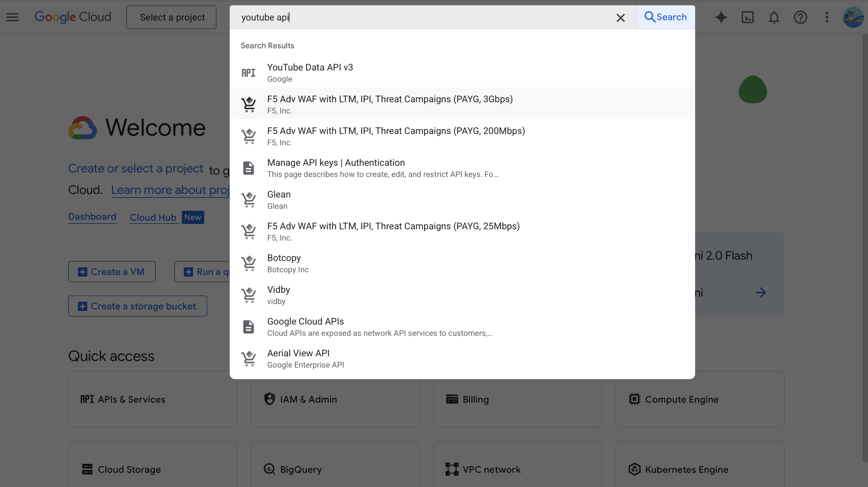Click cart icon beside Vidby
Screen dimensions: 868x487
(249, 294)
